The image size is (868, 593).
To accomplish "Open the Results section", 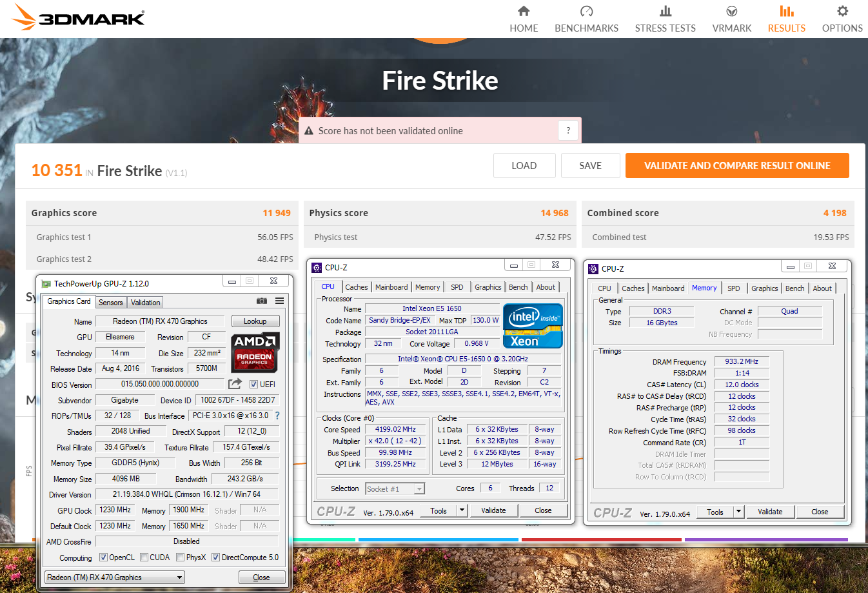I will pyautogui.click(x=786, y=19).
